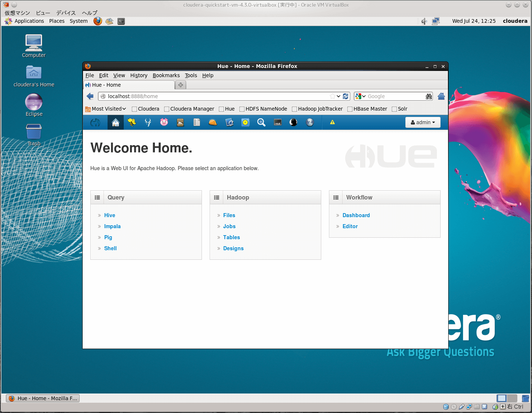This screenshot has height=413, width=532.
Task: Click the network connection icon in panel
Action: point(436,21)
